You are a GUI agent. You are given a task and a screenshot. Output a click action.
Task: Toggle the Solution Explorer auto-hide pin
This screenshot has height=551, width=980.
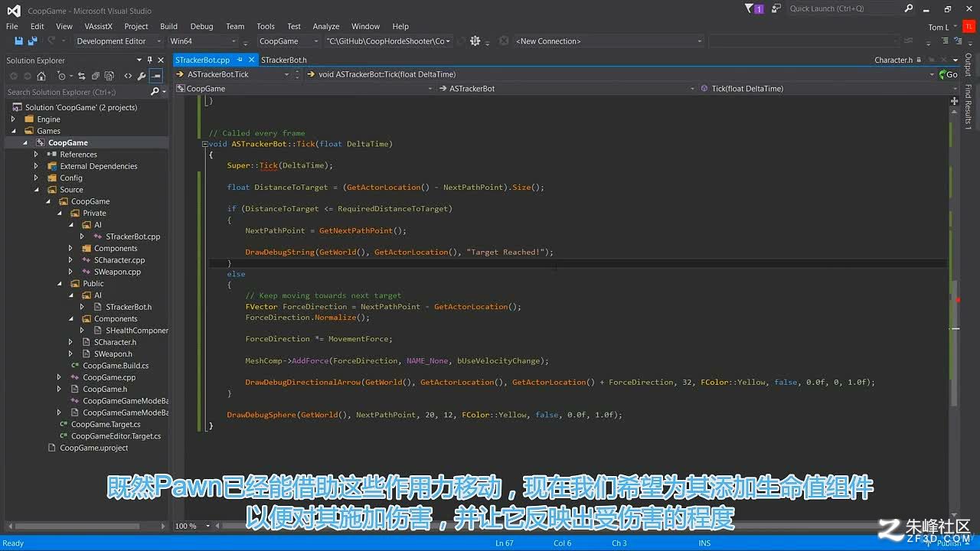[x=150, y=60]
